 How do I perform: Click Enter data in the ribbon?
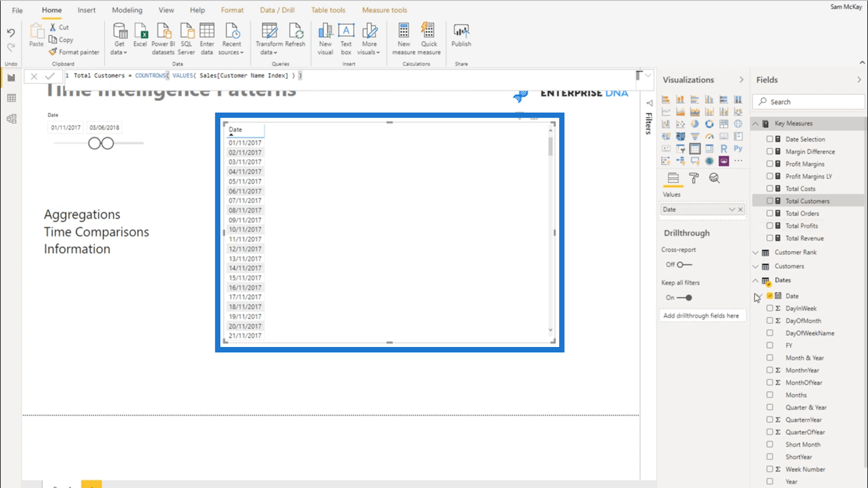pos(207,39)
